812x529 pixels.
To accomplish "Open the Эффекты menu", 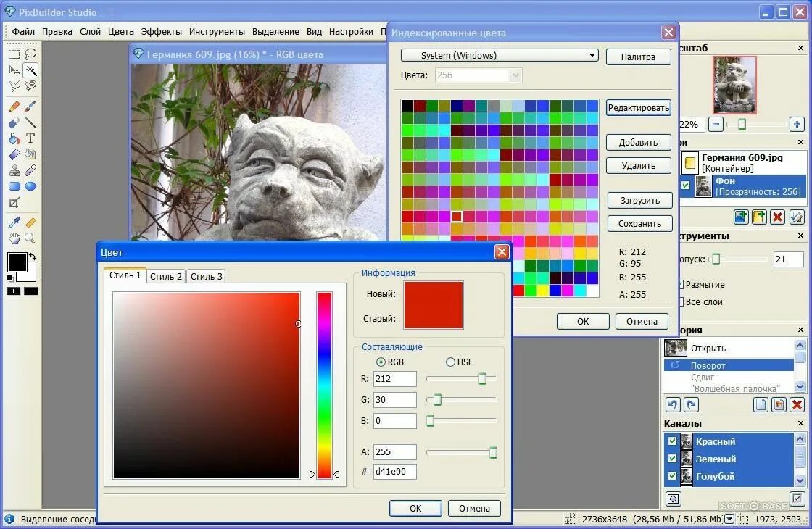I will coord(162,32).
